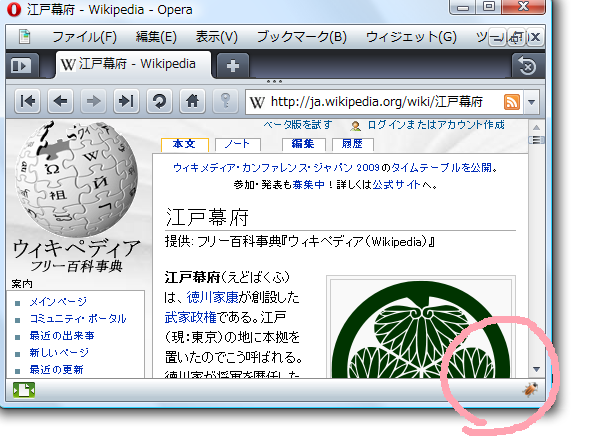Screen dimensions: 592x448
Task: Go back with the Back arrow
Action: pyautogui.click(x=60, y=101)
